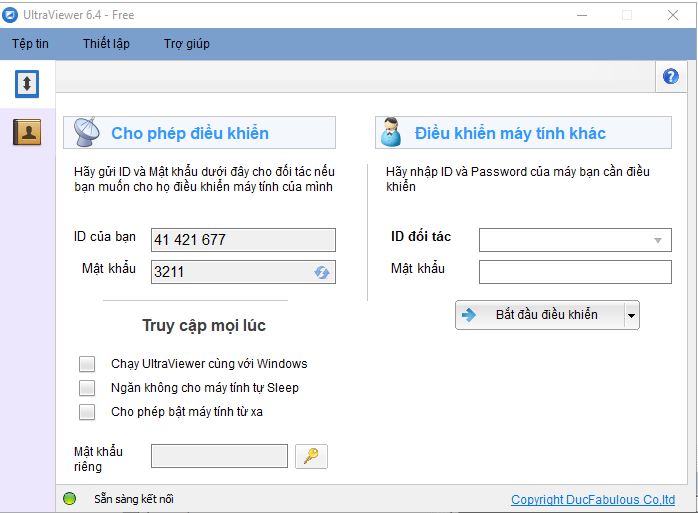Open the Tệp tin menu
Screen dimensions: 698x513
pos(30,44)
